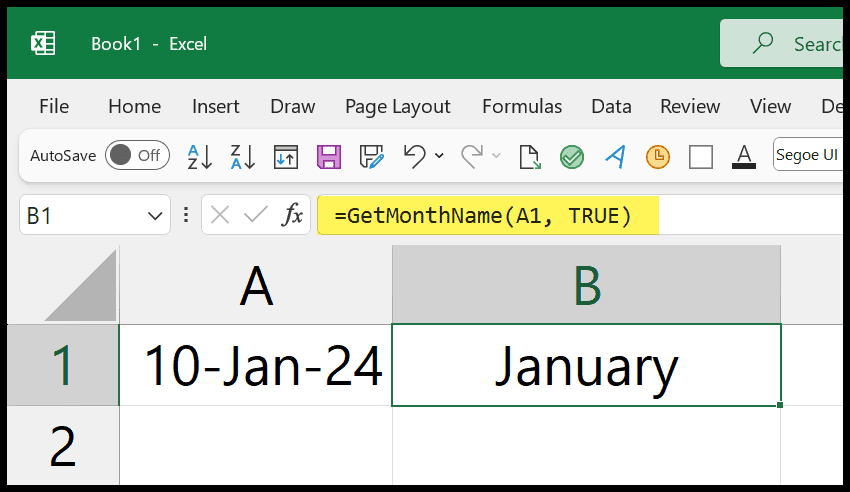The height and width of the screenshot is (492, 850).
Task: Click the green checkmark circle icon
Action: point(572,157)
